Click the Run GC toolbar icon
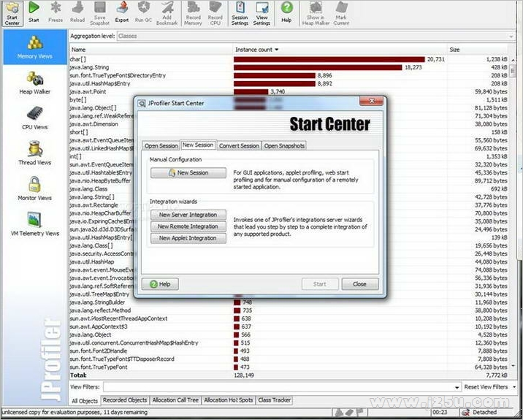 [x=143, y=12]
